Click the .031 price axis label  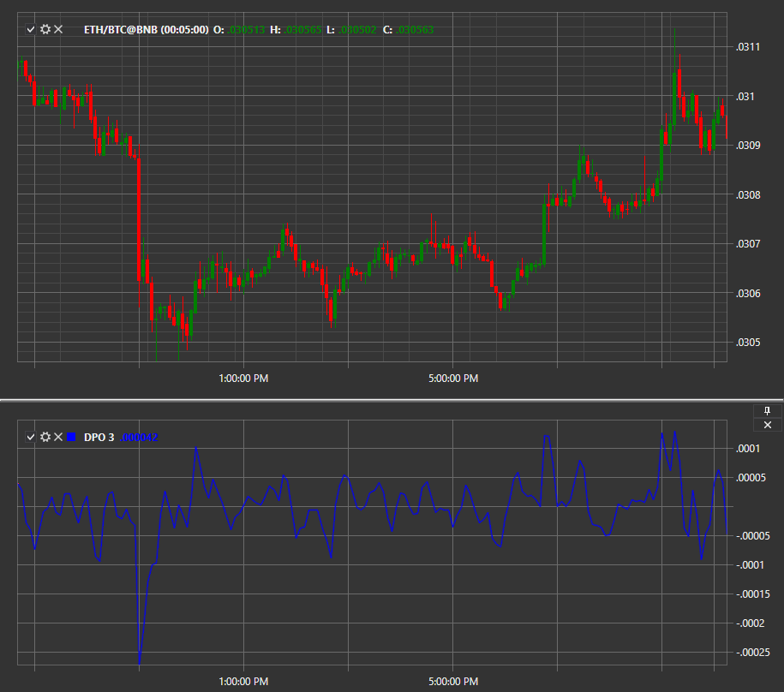click(745, 97)
